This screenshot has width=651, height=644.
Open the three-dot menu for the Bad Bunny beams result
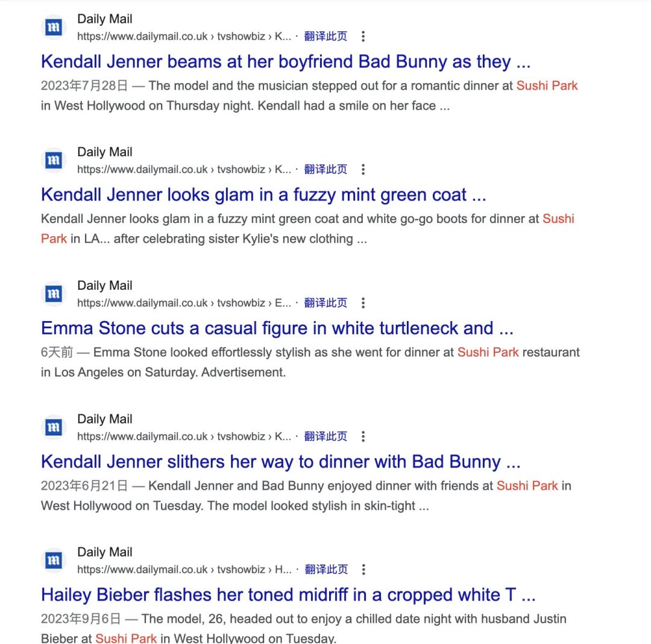[363, 37]
